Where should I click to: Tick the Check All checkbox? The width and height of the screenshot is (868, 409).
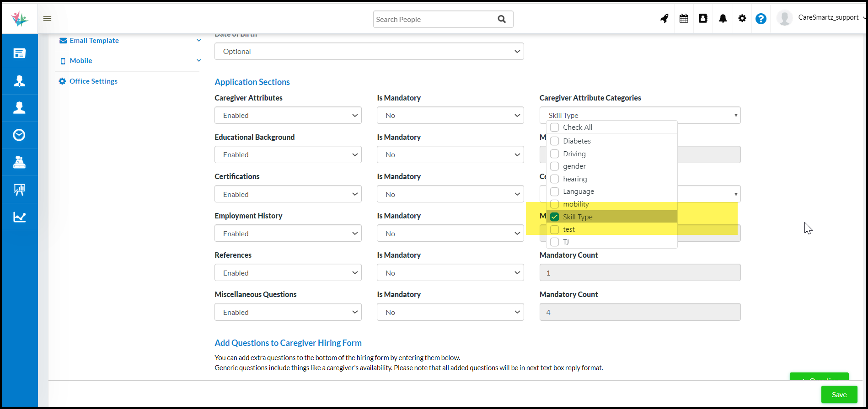click(554, 127)
